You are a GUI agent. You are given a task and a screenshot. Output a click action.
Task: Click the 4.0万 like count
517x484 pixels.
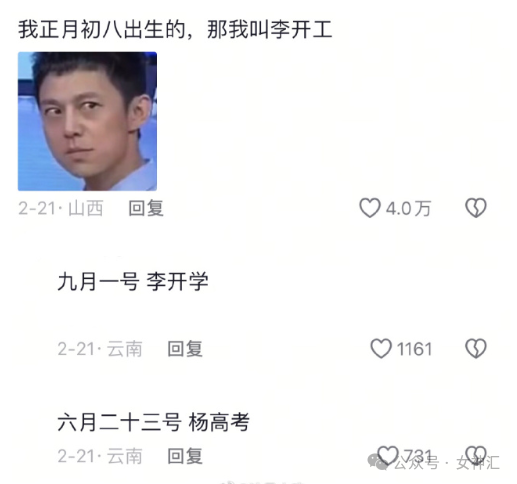tap(408, 209)
